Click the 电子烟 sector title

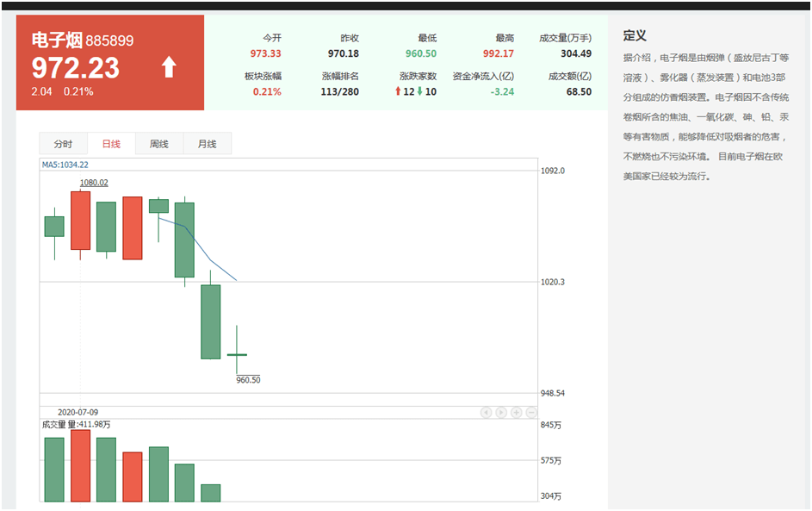[56, 40]
